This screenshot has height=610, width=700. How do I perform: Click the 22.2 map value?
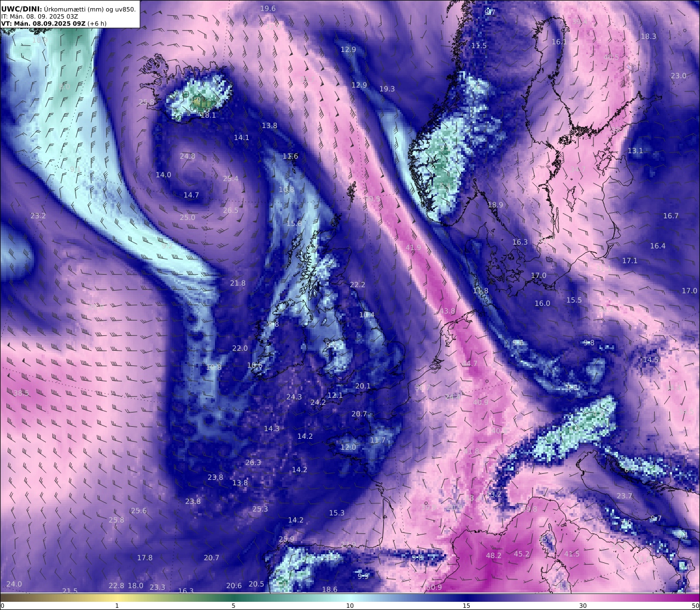click(357, 284)
